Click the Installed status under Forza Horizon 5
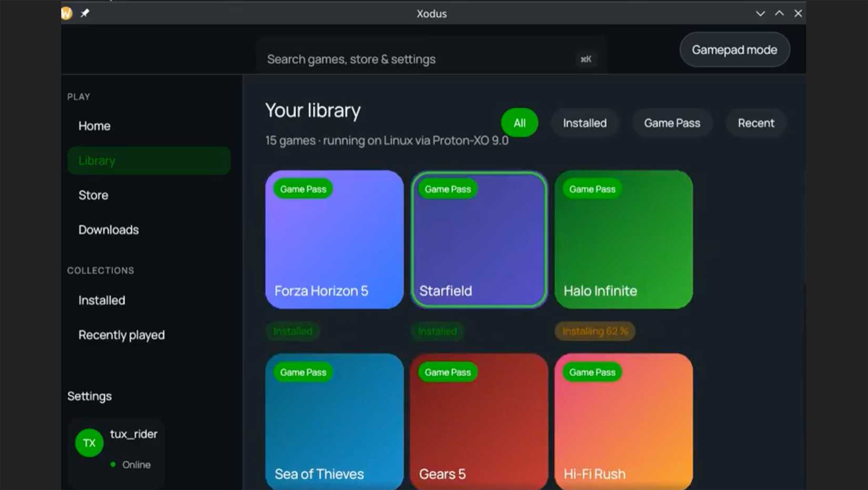868x490 pixels. coord(292,331)
